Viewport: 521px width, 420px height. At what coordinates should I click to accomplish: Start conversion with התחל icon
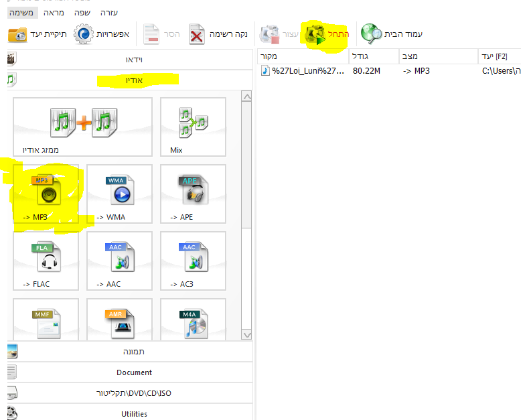click(x=315, y=34)
